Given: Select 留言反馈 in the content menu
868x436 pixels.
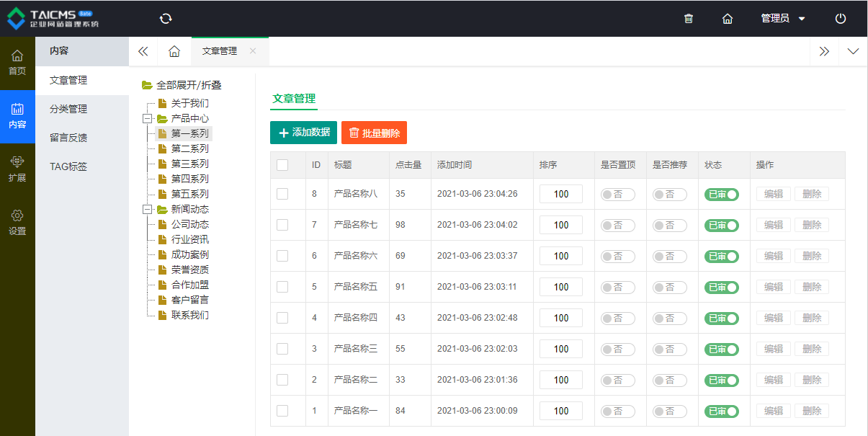Looking at the screenshot, I should tap(68, 138).
